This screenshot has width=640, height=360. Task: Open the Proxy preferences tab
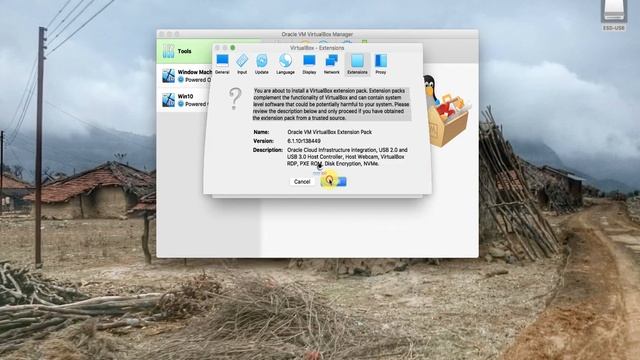pos(381,64)
